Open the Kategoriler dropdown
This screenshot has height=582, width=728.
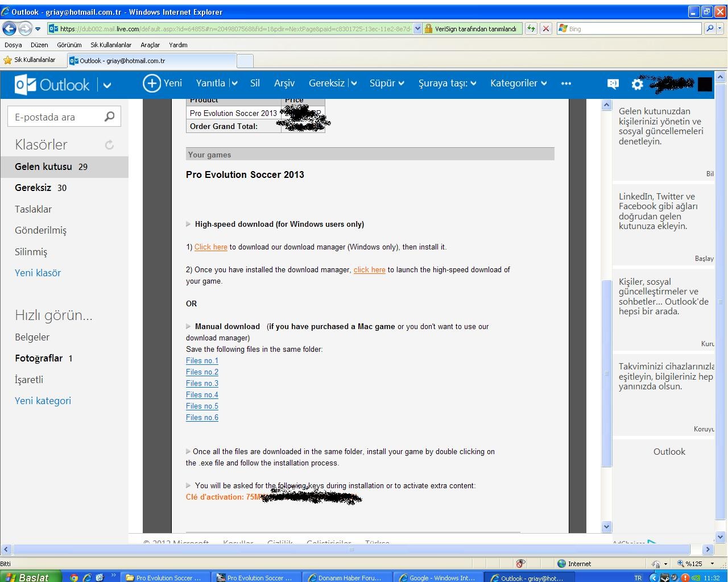[x=519, y=83]
